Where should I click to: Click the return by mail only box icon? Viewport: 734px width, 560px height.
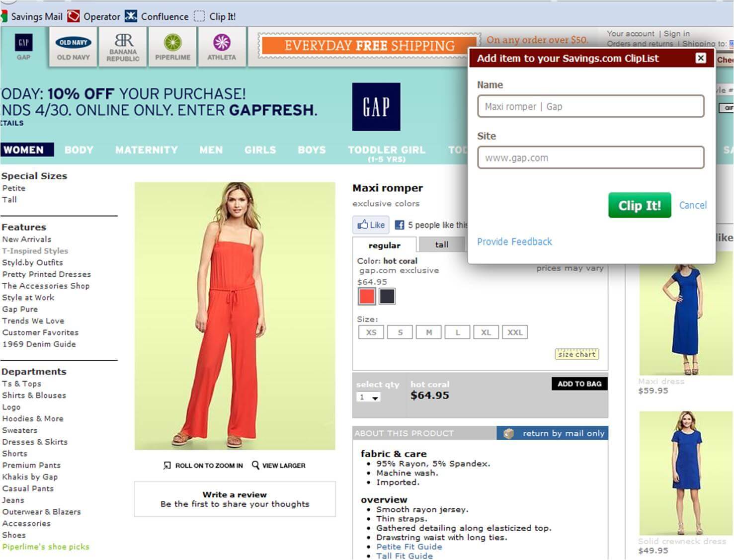point(508,433)
